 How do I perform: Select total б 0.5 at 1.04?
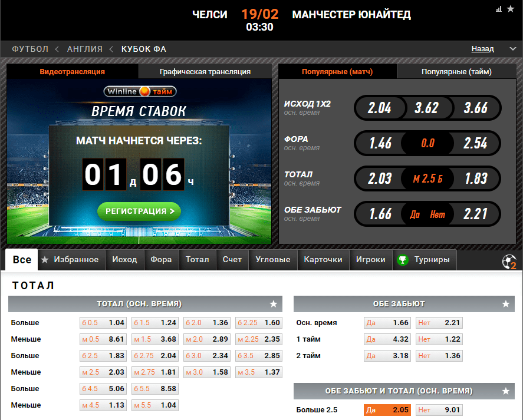(x=103, y=323)
